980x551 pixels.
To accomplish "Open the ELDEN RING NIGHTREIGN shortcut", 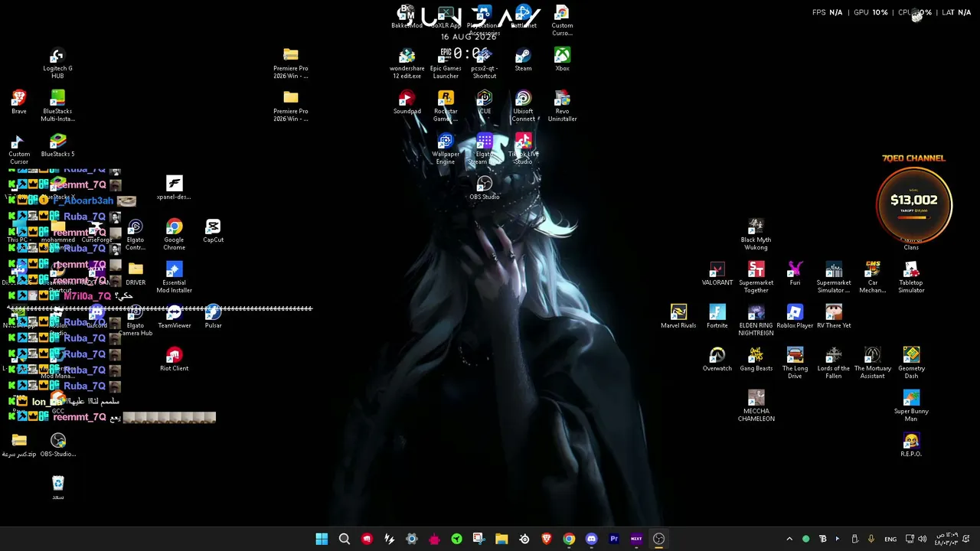I will click(756, 321).
